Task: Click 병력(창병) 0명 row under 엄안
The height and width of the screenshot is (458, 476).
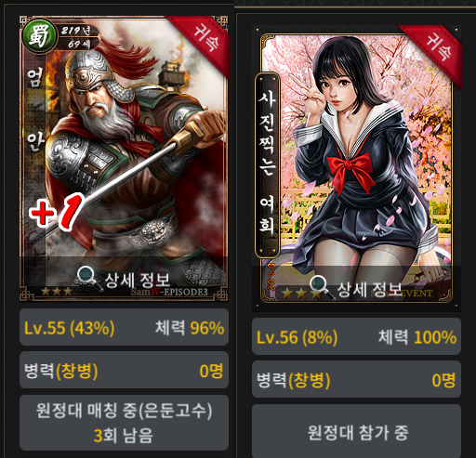Action: pos(124,370)
